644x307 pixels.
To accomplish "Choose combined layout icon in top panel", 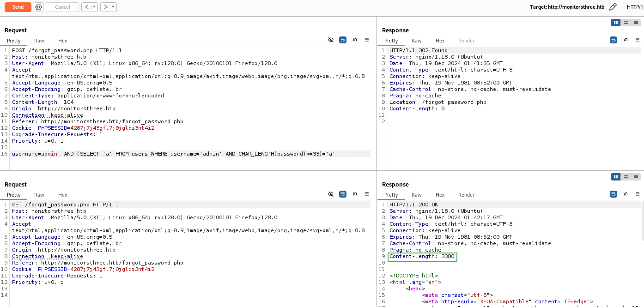I will (636, 23).
